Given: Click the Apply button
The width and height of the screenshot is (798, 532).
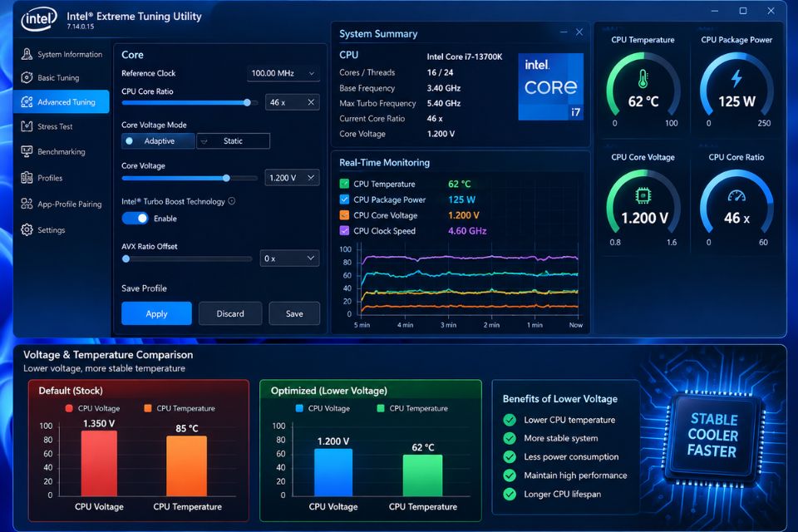Looking at the screenshot, I should tap(157, 313).
